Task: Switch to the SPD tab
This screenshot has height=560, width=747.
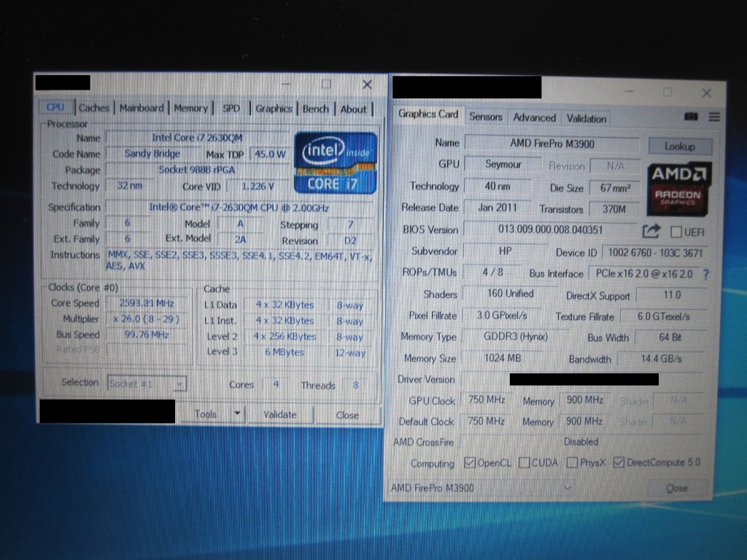Action: [x=231, y=108]
